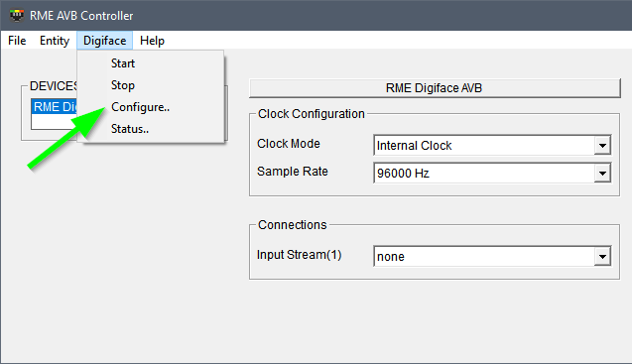The image size is (632, 364).
Task: Expand the Input Stream(1) dropdown arrow
Action: tap(602, 256)
